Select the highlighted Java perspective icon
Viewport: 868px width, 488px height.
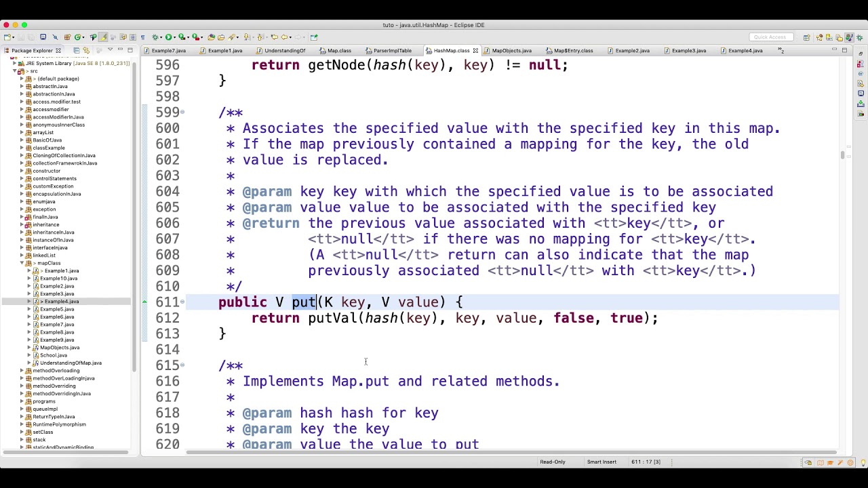(849, 37)
